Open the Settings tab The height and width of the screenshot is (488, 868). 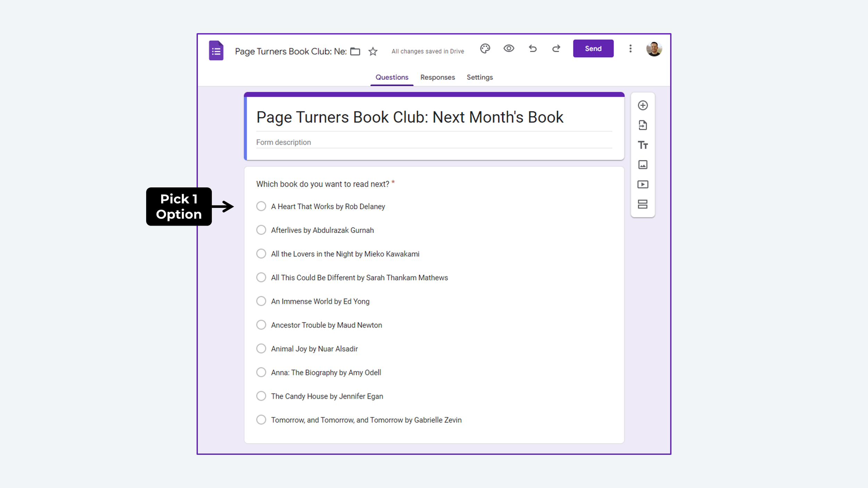coord(479,77)
